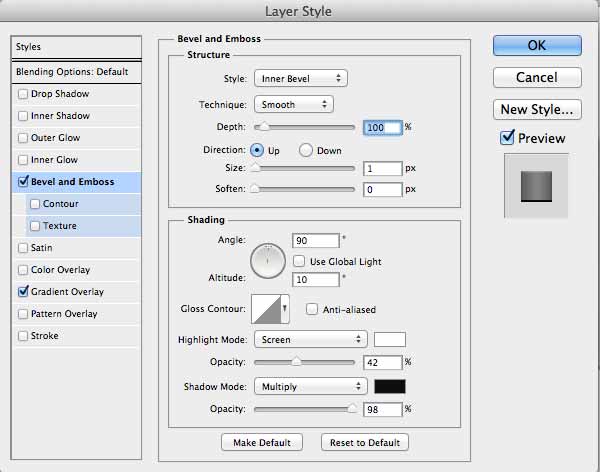Enable the Drop Shadow checkbox
600x472 pixels.
[x=23, y=94]
